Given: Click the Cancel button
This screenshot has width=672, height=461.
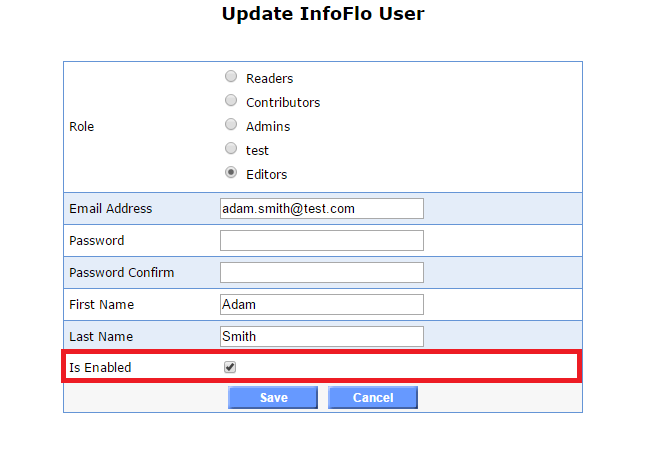Looking at the screenshot, I should click(373, 398).
